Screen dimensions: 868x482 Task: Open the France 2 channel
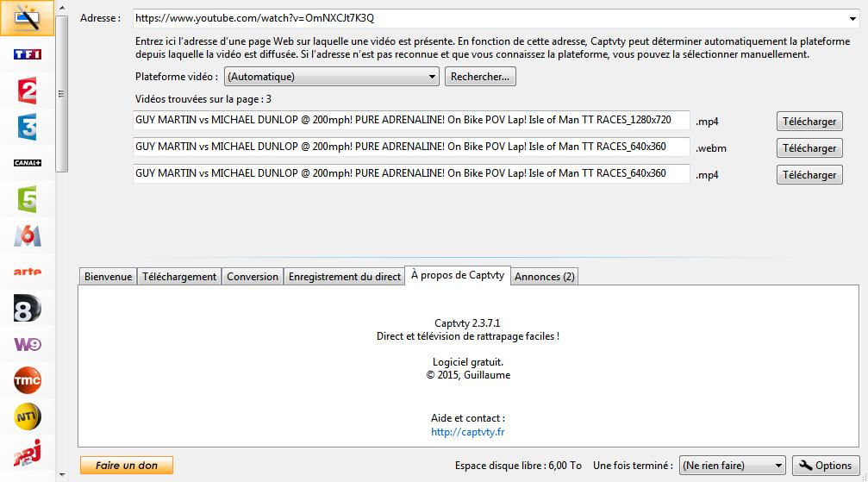point(27,91)
